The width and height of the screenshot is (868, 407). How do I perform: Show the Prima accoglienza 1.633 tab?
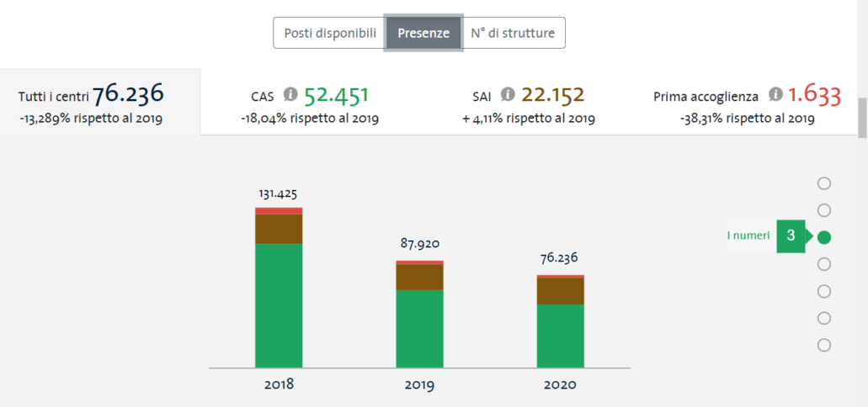(747, 103)
